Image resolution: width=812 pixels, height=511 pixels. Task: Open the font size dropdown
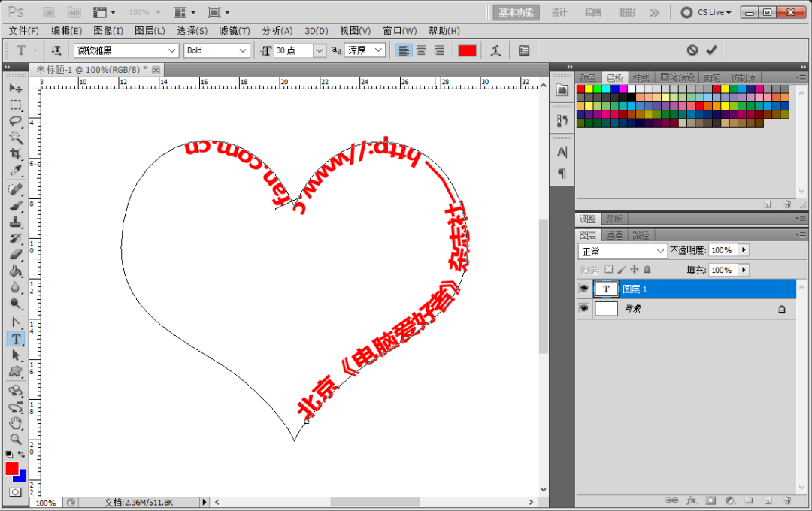[x=320, y=50]
